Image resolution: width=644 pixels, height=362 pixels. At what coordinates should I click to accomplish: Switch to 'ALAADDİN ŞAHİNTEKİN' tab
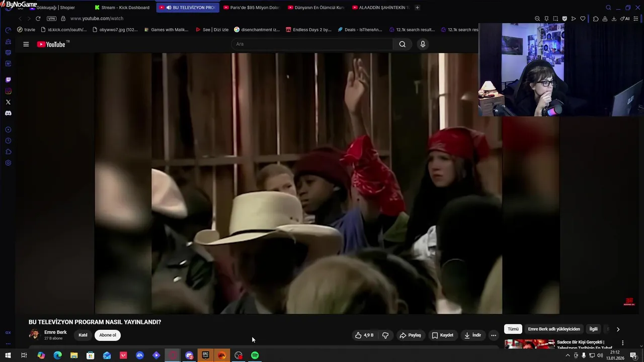381,8
